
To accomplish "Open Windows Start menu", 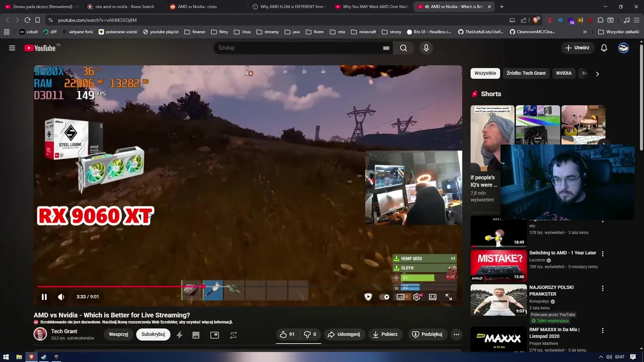I will [x=6, y=357].
